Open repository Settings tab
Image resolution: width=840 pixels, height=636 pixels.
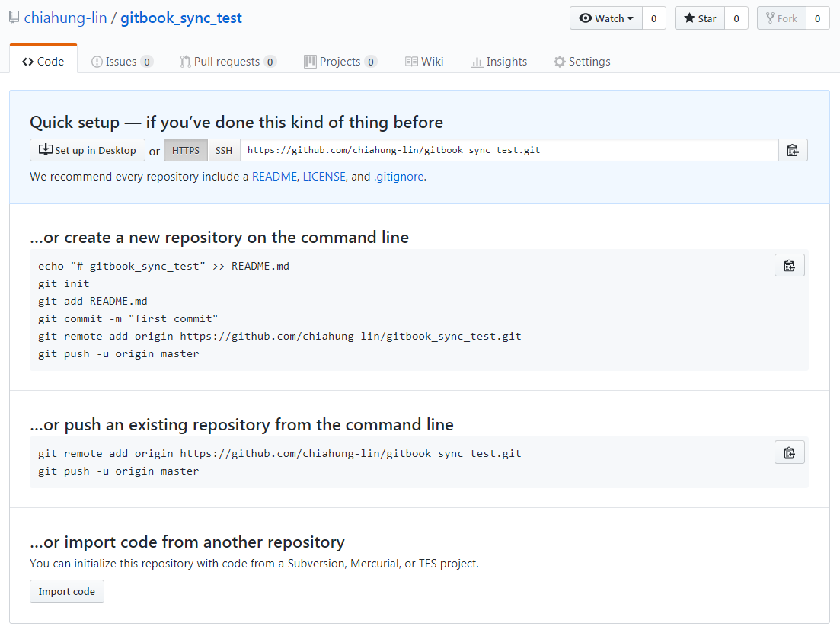[x=582, y=62]
